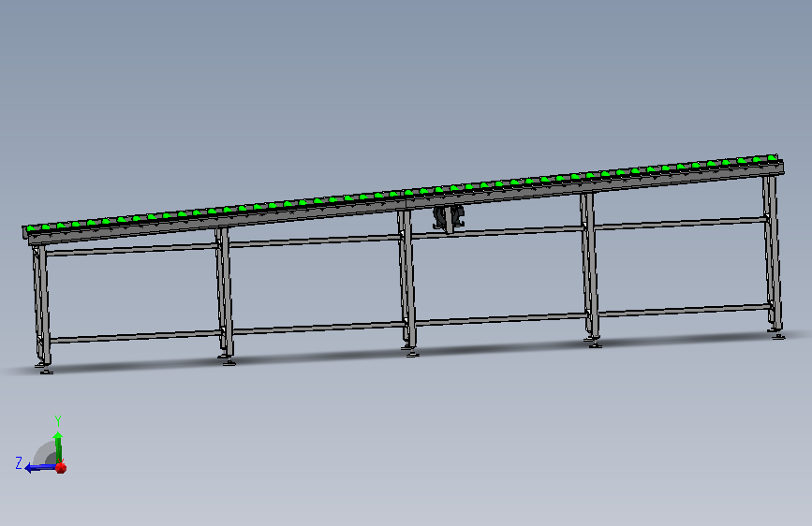Select the foot pad of the leftmost leg

coord(46,371)
